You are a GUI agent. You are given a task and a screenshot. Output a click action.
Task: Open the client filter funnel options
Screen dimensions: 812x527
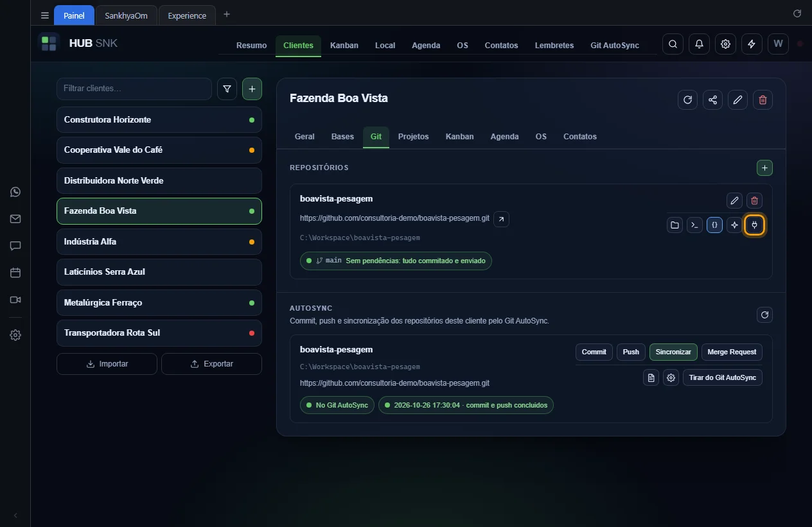(227, 89)
